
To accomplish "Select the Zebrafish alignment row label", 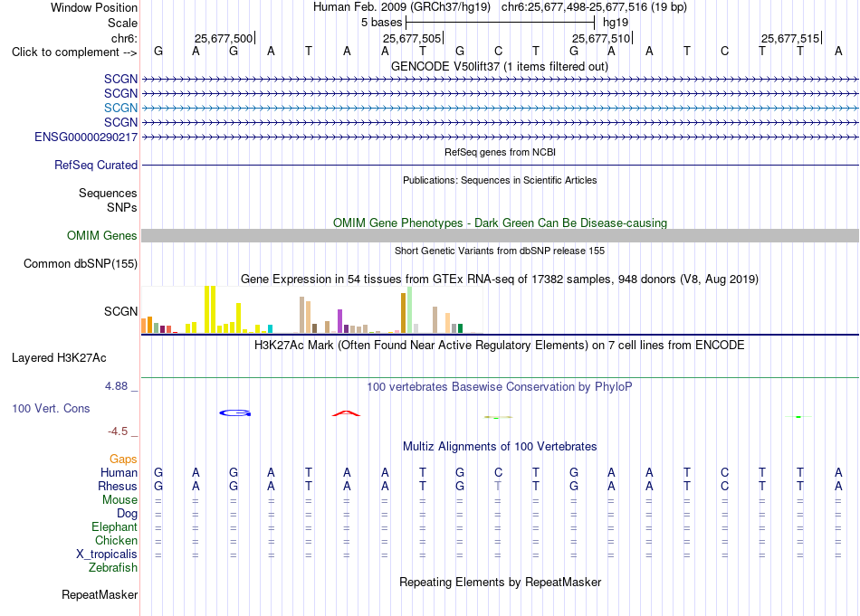I will click(113, 567).
